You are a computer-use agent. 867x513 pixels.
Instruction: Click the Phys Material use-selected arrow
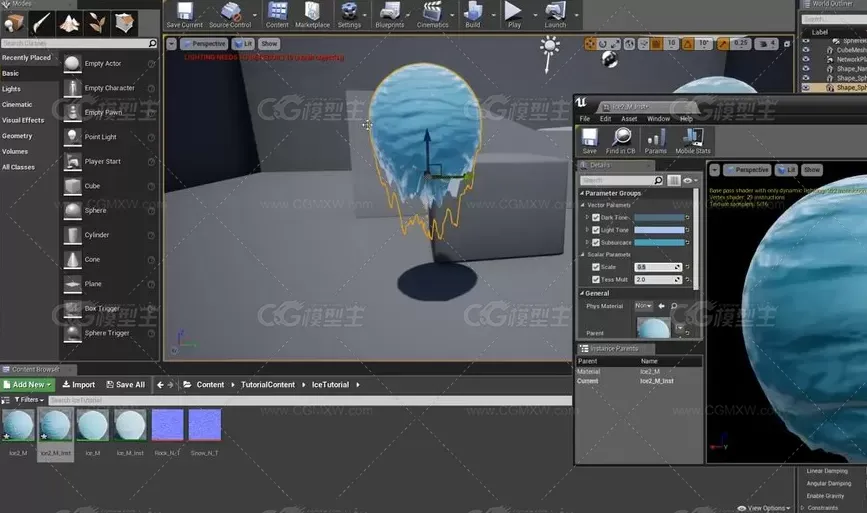pos(661,306)
